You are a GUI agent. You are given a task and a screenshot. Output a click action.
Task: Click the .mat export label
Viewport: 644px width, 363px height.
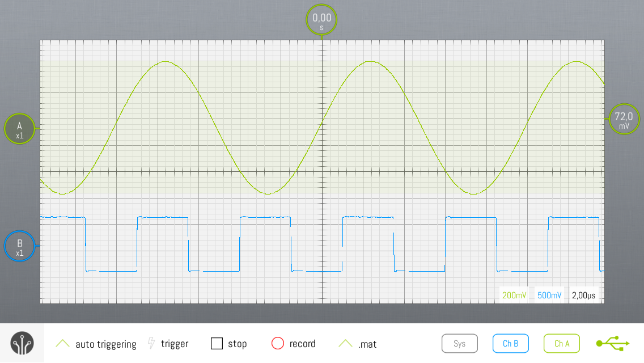[367, 344]
